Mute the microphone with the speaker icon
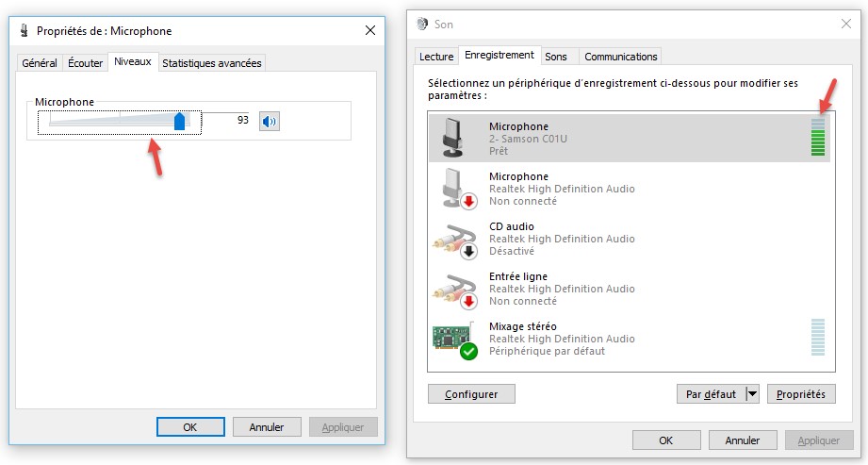Image resolution: width=868 pixels, height=465 pixels. (x=270, y=121)
